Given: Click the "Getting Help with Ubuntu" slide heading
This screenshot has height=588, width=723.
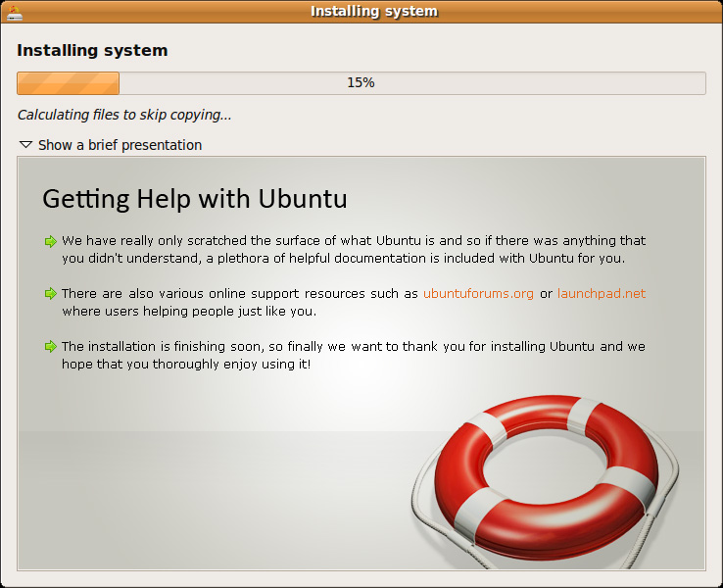Looking at the screenshot, I should click(194, 199).
